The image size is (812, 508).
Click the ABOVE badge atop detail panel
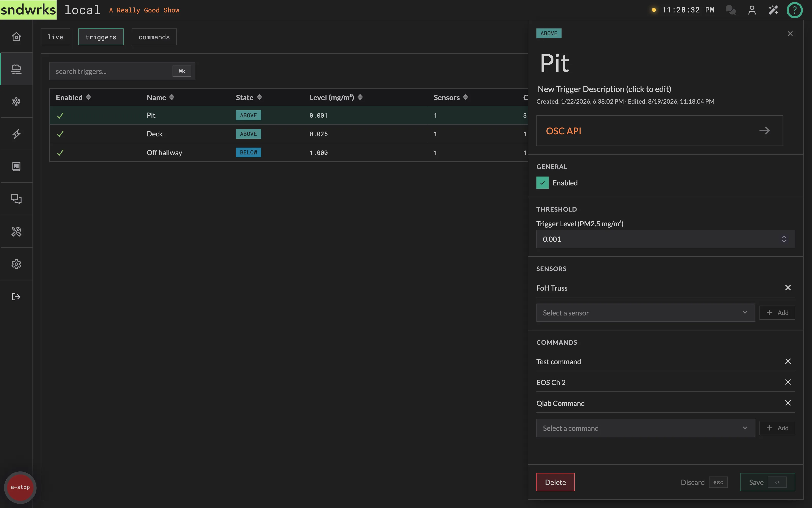pos(549,33)
